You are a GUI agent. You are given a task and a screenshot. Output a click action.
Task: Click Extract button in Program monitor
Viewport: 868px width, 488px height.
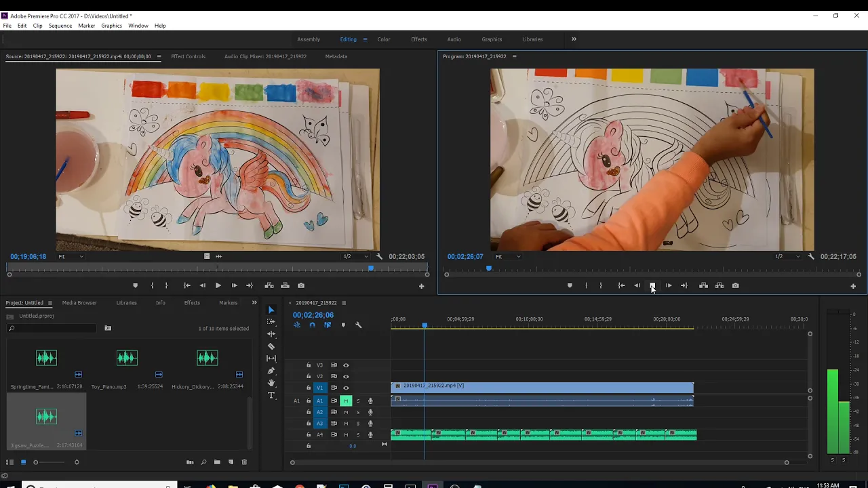pyautogui.click(x=719, y=285)
